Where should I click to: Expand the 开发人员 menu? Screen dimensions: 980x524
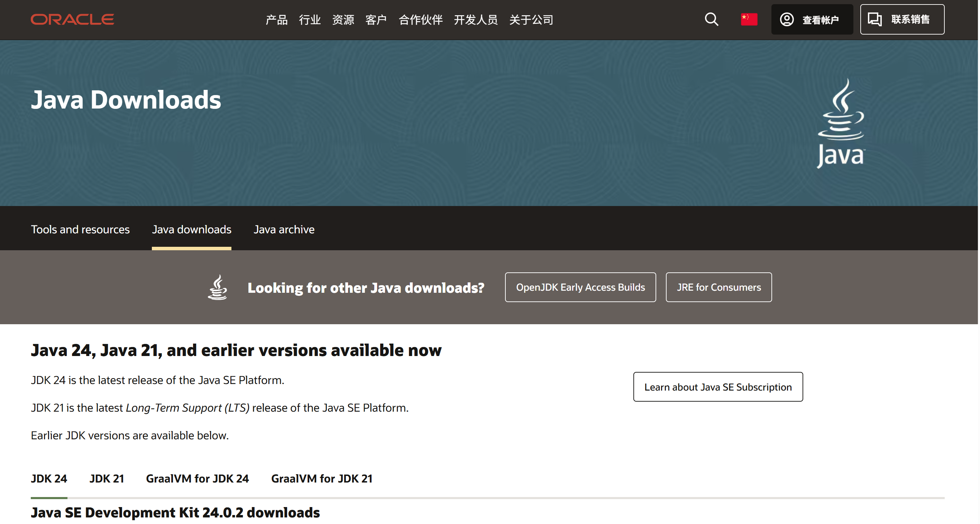[476, 20]
